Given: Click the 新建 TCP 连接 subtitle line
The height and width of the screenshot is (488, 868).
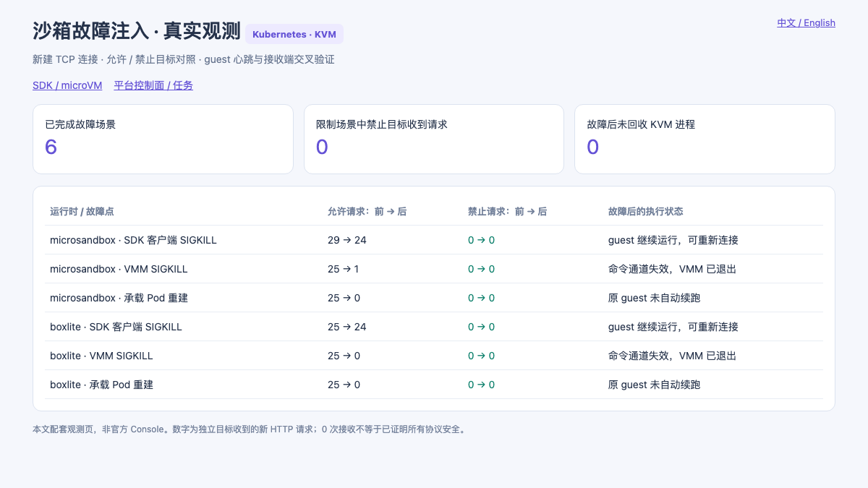Looking at the screenshot, I should click(184, 59).
